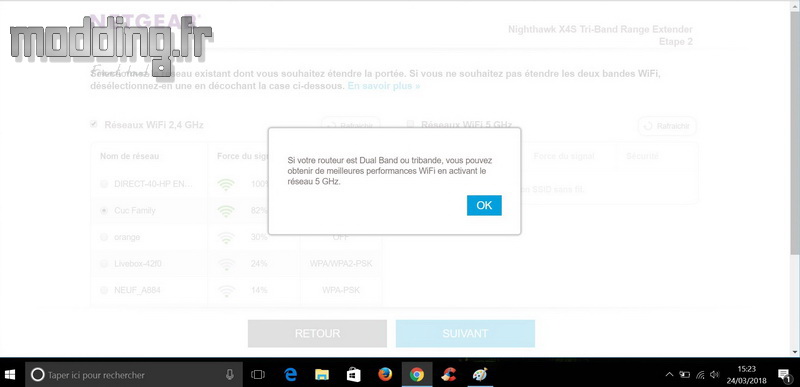Image resolution: width=800 pixels, height=387 pixels.
Task: Click the battery tray icon
Action: [x=685, y=375]
